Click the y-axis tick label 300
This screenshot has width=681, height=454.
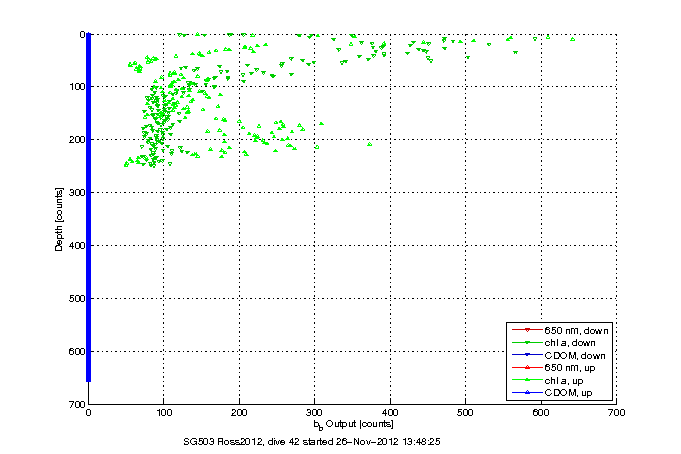[77, 192]
